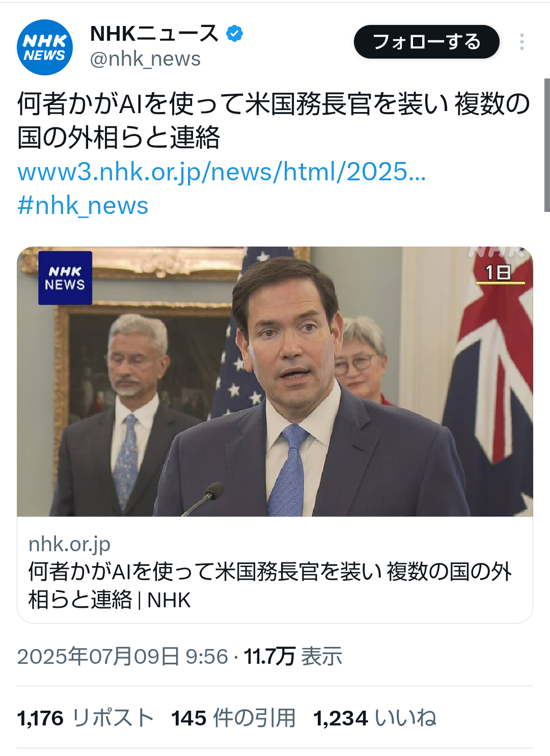Open the three-dot more options menu

[522, 42]
